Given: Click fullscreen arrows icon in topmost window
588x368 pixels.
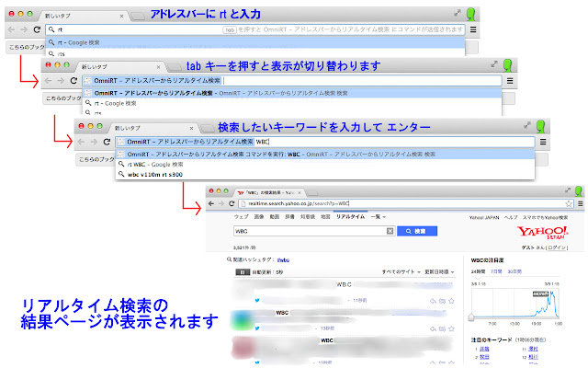Looking at the screenshot, I should [x=458, y=13].
